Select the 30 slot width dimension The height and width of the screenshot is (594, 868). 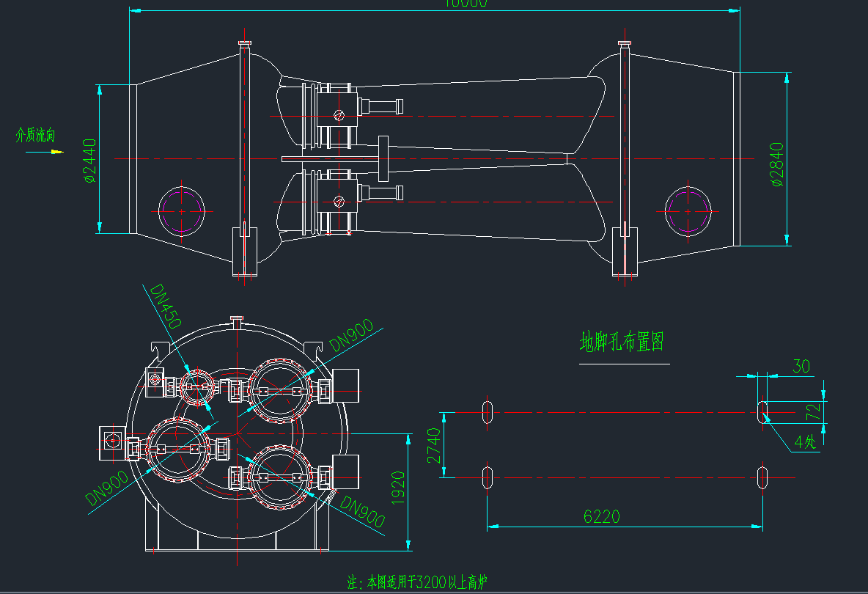[x=801, y=366]
